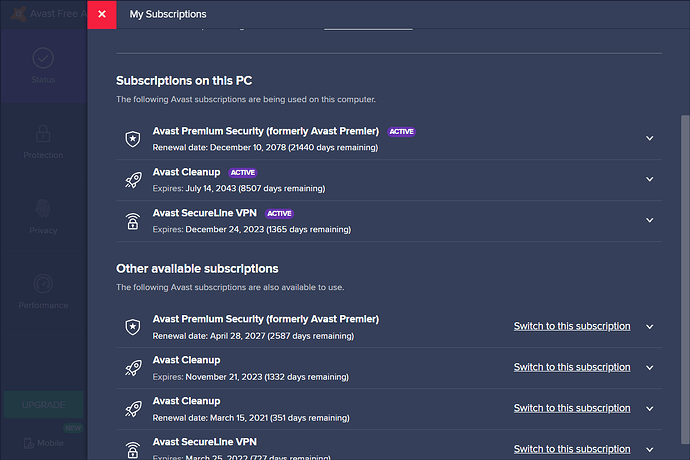Close the My Subscriptions panel with red X
This screenshot has height=460, width=690.
pyautogui.click(x=101, y=15)
